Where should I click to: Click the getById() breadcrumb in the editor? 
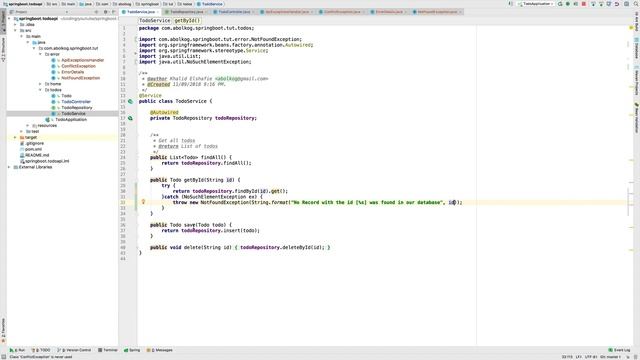(x=187, y=20)
